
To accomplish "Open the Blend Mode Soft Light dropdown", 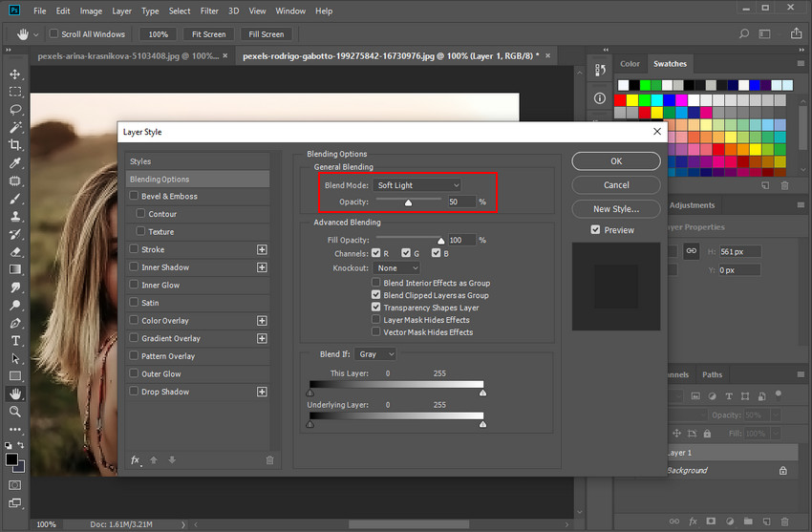I will coord(417,185).
